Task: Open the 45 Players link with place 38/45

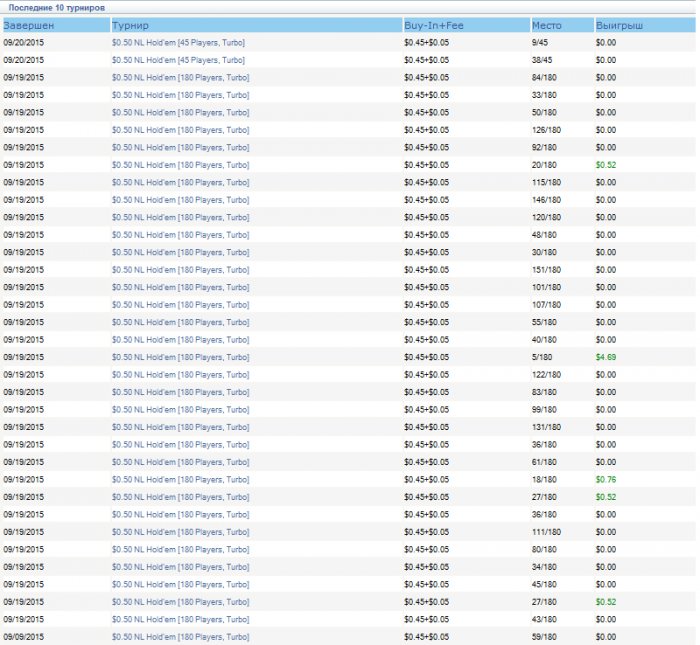Action: [x=178, y=60]
